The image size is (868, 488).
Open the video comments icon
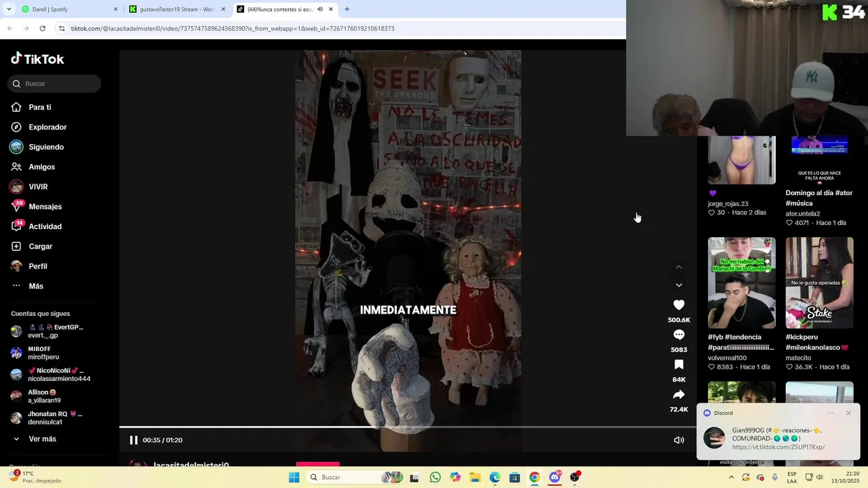(679, 335)
